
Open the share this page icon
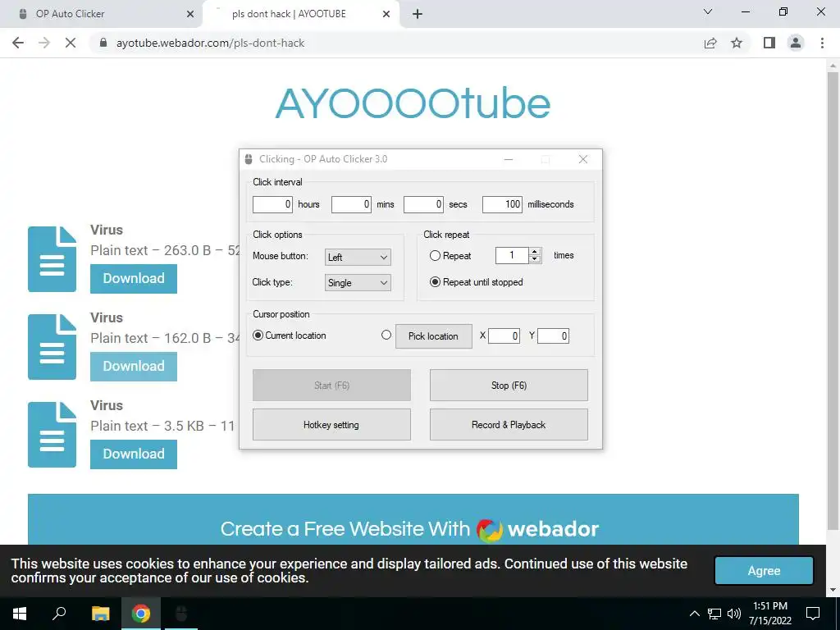point(710,43)
